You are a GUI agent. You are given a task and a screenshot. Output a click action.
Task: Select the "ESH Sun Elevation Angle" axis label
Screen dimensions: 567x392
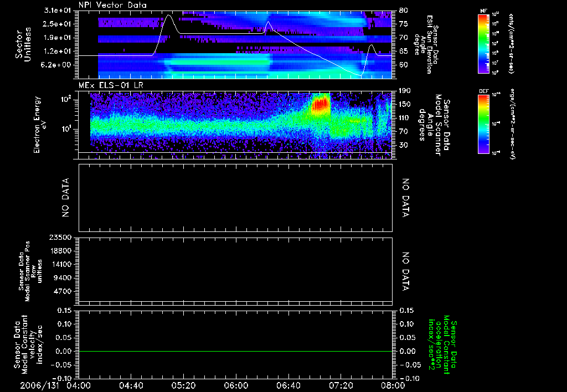coord(426,44)
